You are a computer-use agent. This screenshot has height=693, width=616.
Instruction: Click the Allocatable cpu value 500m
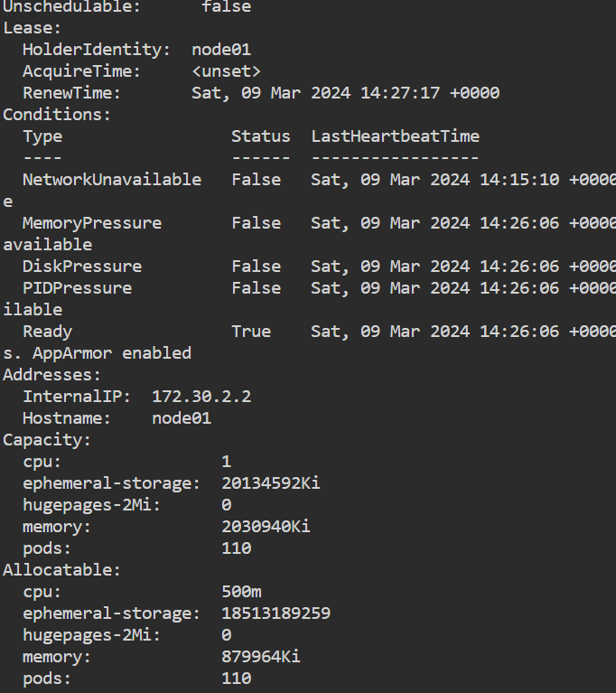coord(241,592)
